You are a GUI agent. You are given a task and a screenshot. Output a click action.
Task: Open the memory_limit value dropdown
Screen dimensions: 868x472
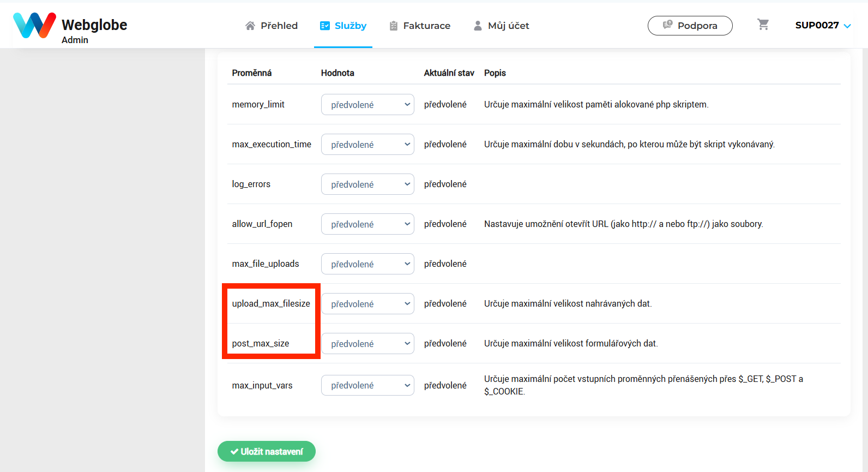click(367, 105)
